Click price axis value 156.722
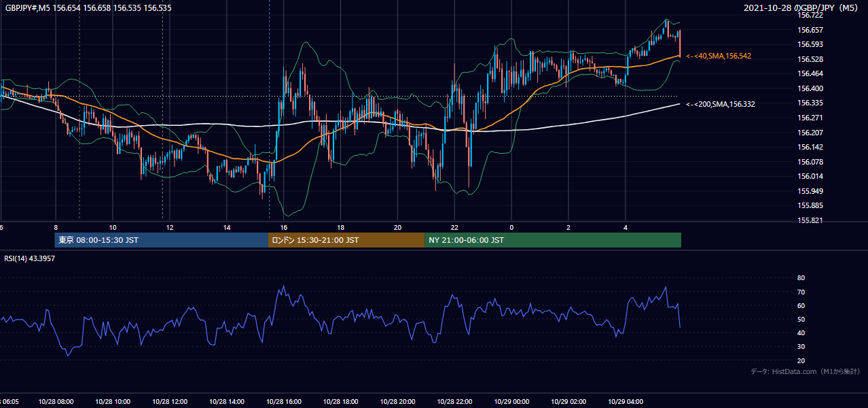868x408 pixels. coord(810,15)
